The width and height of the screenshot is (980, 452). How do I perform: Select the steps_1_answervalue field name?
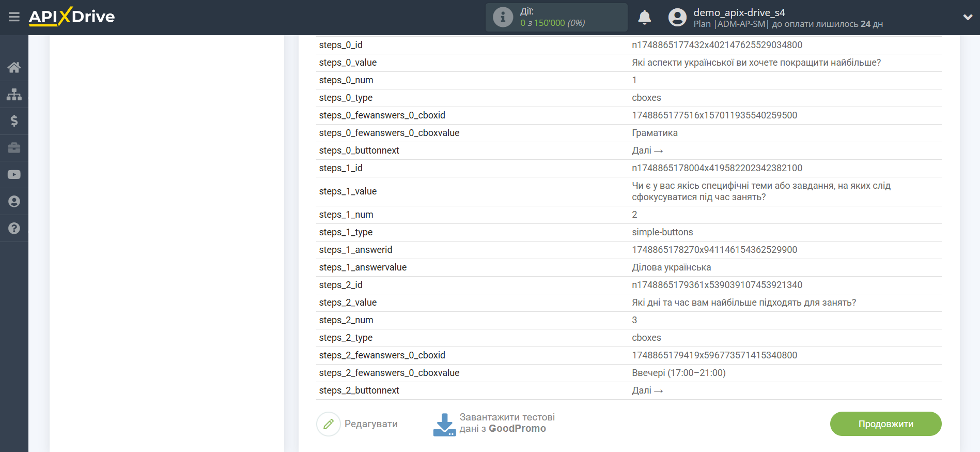click(363, 267)
